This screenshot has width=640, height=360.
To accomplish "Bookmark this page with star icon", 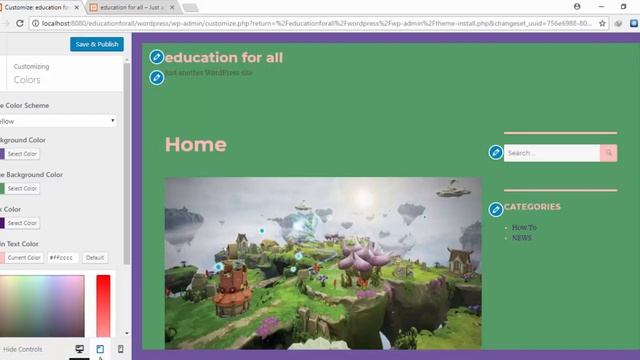I will (602, 23).
